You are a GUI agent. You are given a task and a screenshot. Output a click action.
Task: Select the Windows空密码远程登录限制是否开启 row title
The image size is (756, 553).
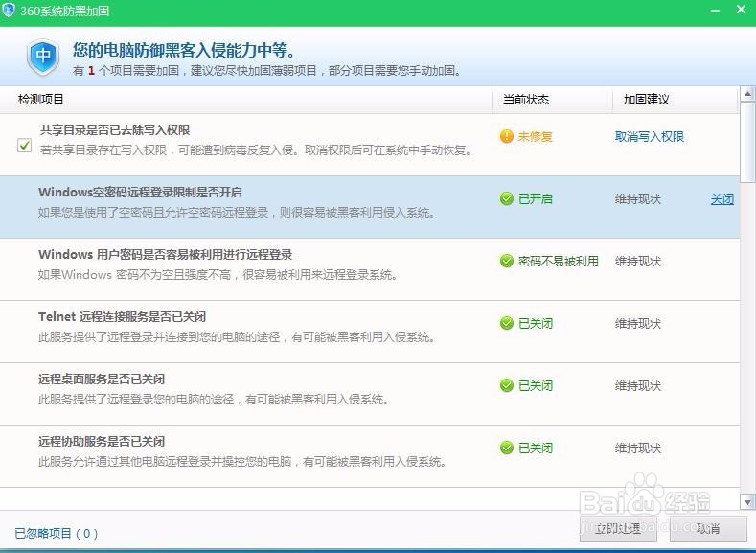[x=140, y=192]
